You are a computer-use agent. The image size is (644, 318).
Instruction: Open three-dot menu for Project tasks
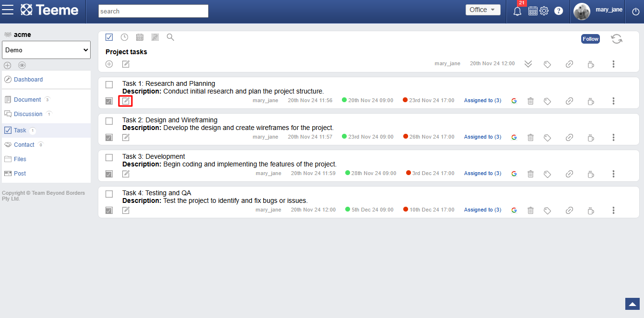[613, 64]
